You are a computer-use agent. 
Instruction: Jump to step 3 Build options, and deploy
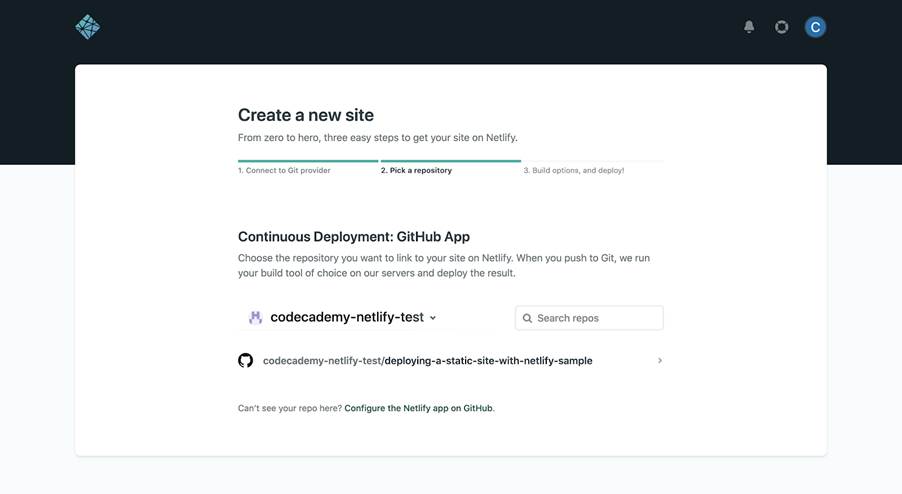pos(574,171)
